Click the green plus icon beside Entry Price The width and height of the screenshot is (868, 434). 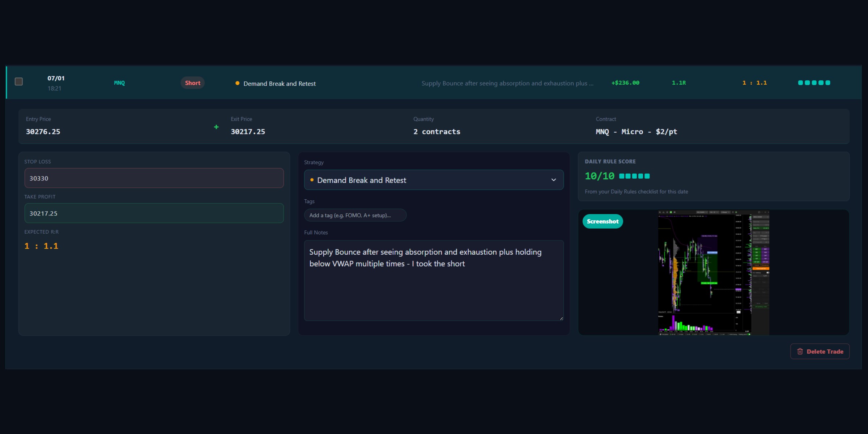click(216, 127)
